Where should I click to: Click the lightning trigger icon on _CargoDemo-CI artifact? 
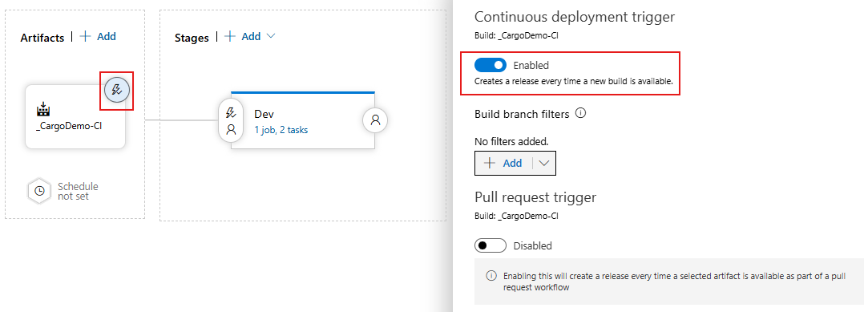coord(117,90)
